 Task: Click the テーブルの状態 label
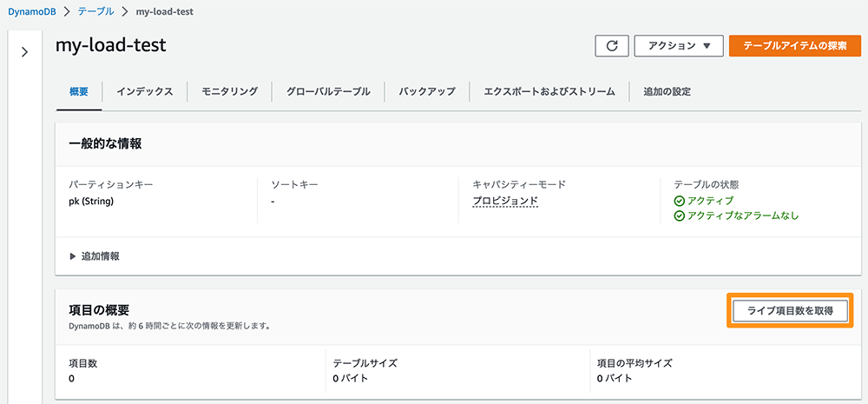707,184
